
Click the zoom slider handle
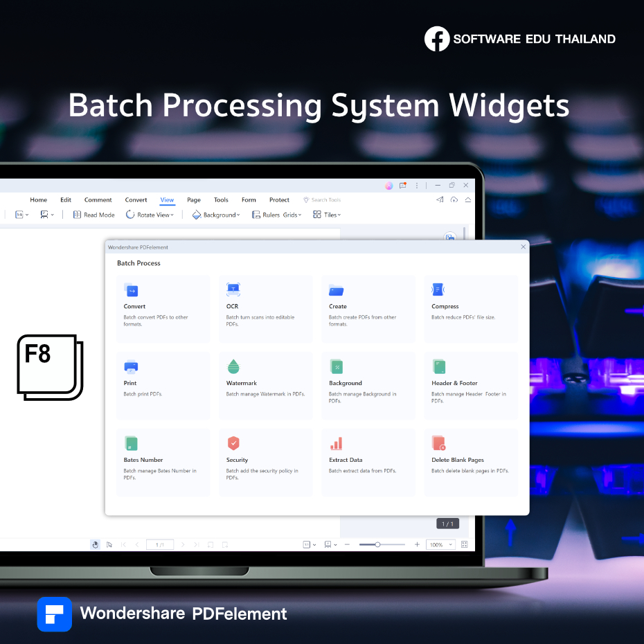[377, 544]
